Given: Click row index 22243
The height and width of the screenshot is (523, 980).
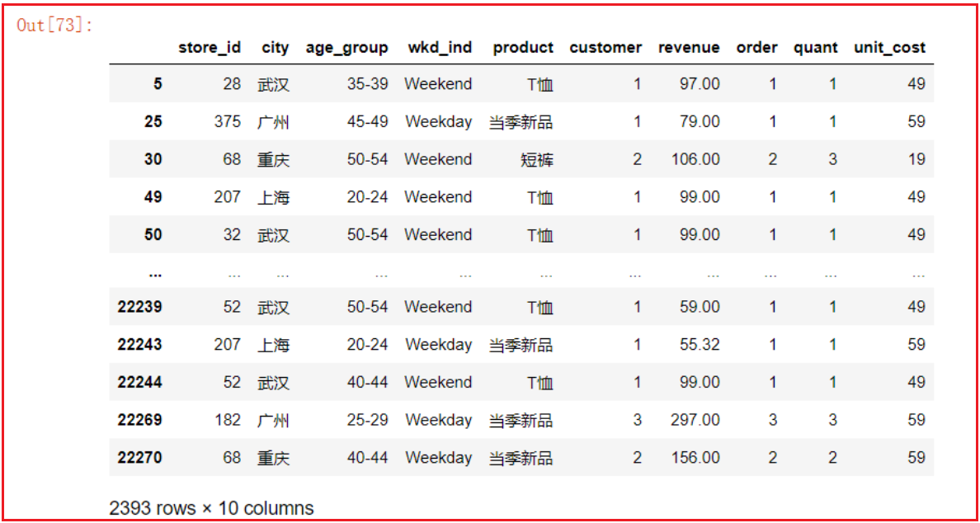Looking at the screenshot, I should tap(139, 345).
